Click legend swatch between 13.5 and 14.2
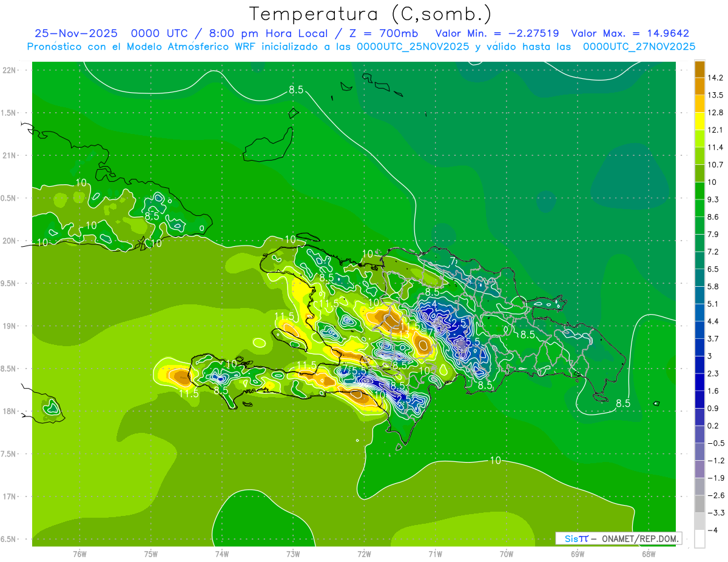 699,86
